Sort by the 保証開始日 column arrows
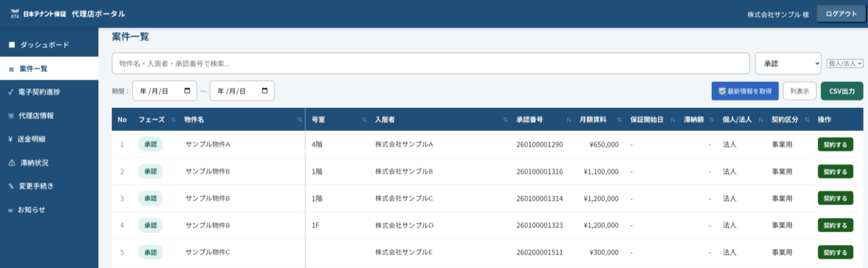The height and width of the screenshot is (268, 868). (x=673, y=120)
